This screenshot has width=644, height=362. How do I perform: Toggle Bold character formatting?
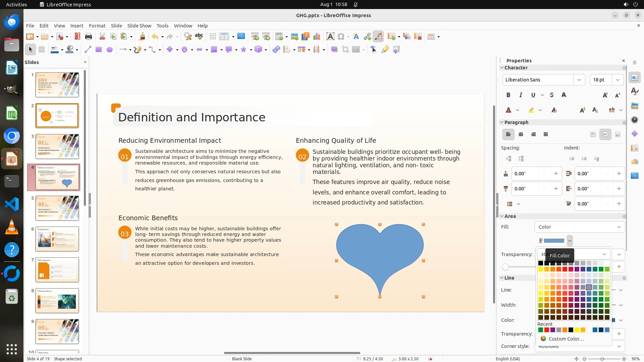coord(508,95)
